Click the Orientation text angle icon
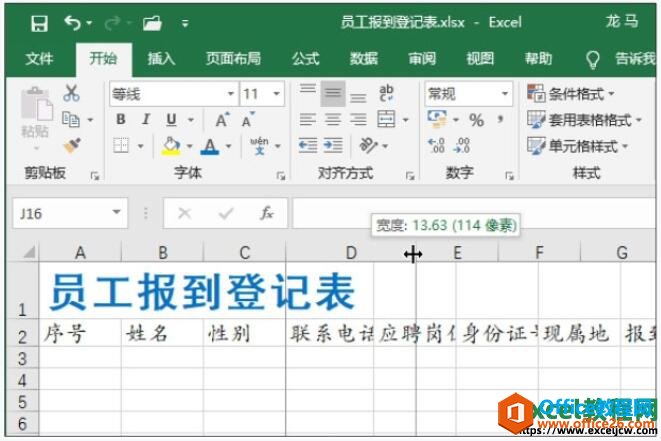Viewport: 661px width, 441px height. click(369, 145)
